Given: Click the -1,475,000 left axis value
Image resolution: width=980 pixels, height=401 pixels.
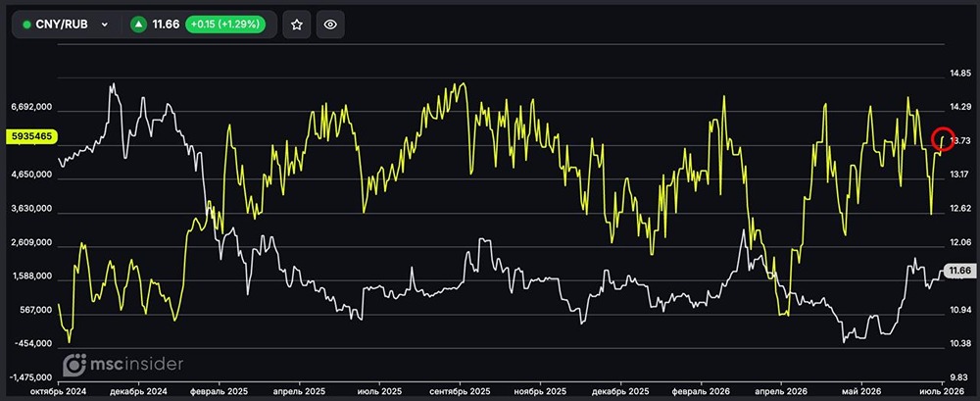Looking at the screenshot, I should tap(30, 377).
